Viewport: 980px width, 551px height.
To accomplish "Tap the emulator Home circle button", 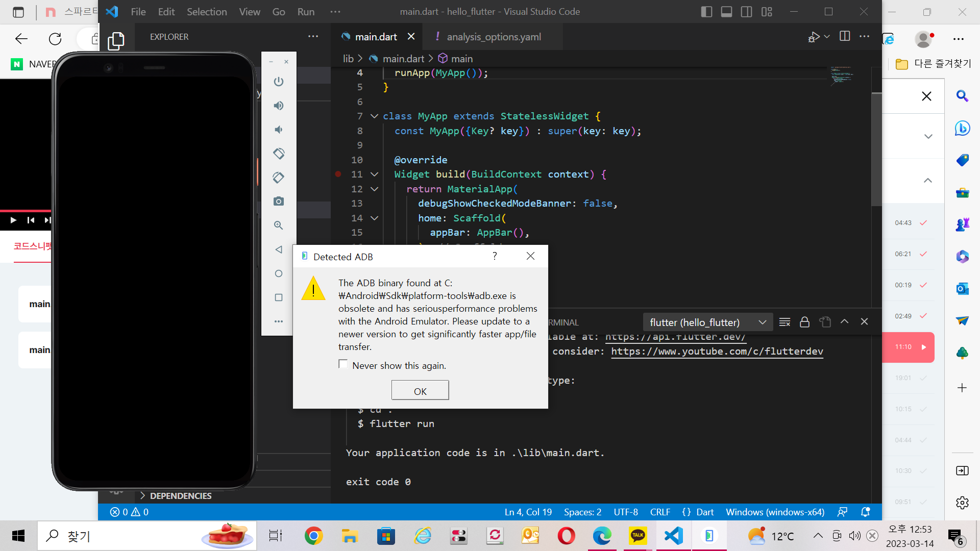I will [x=279, y=273].
